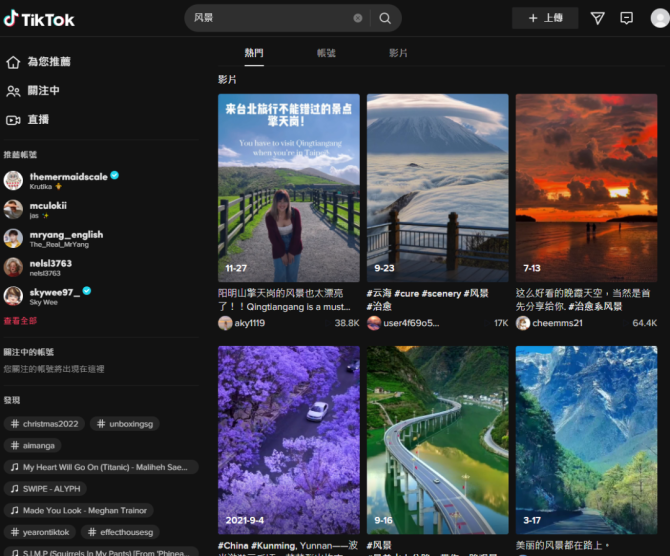Viewport: 670px width, 556px height.
Task: Open My Heart Will Go On sound
Action: tap(101, 467)
